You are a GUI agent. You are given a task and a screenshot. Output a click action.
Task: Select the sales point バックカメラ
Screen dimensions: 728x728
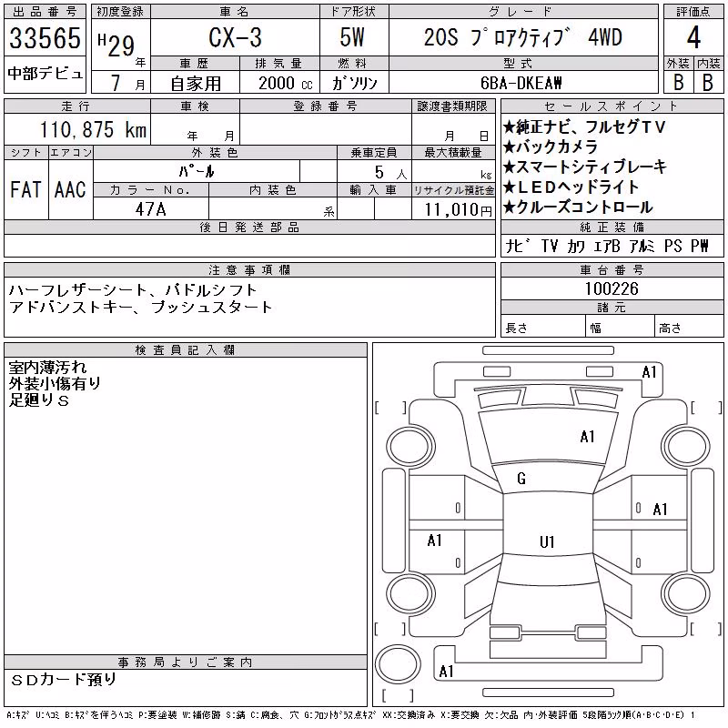[x=551, y=147]
